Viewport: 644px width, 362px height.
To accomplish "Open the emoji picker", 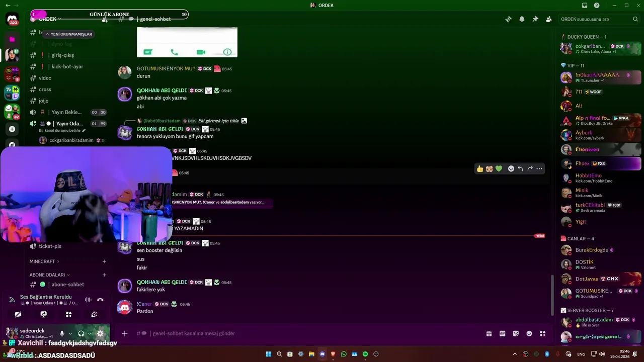I will [x=529, y=333].
